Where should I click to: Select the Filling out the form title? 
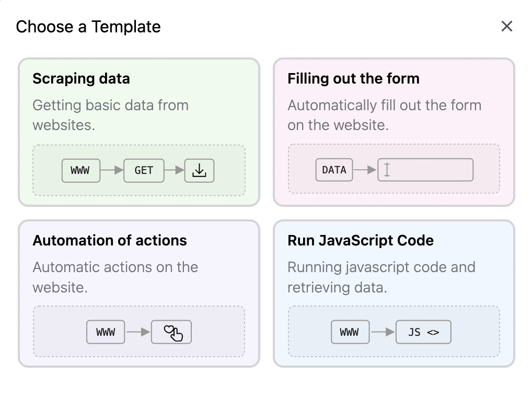pyautogui.click(x=353, y=79)
